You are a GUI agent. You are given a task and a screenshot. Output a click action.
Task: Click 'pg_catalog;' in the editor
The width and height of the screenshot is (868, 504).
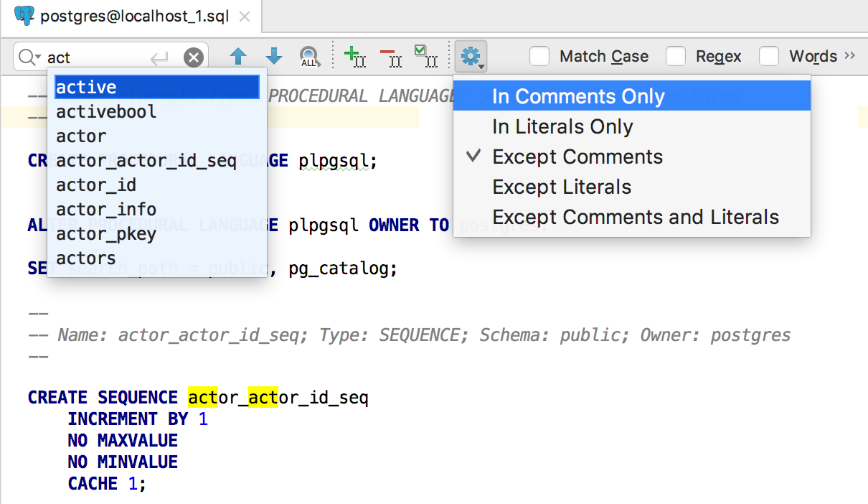click(343, 269)
